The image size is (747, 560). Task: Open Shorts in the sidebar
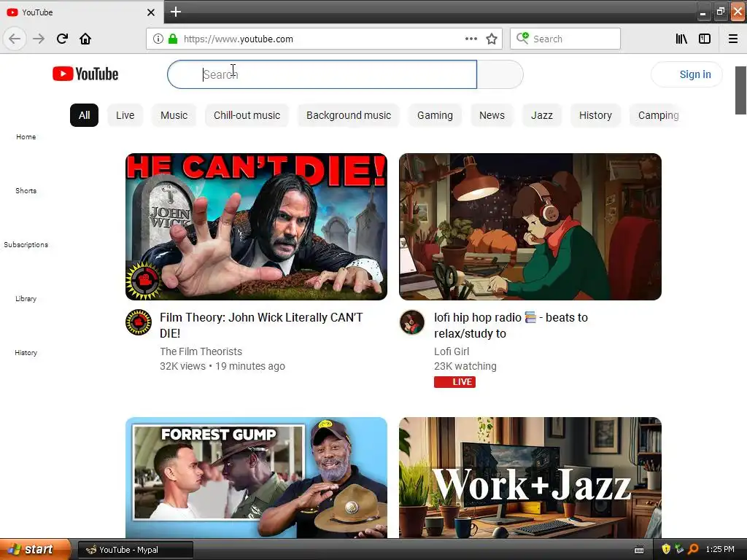(26, 190)
